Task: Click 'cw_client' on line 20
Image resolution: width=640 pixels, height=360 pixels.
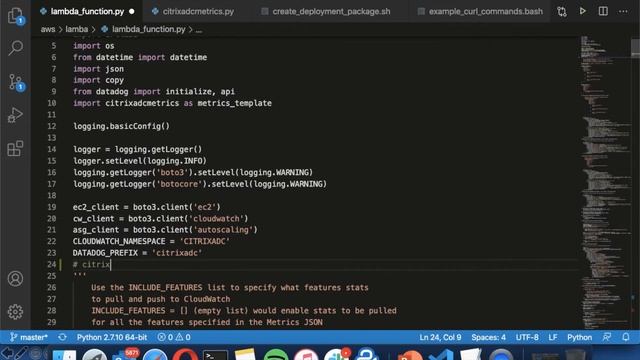Action: click(93, 218)
